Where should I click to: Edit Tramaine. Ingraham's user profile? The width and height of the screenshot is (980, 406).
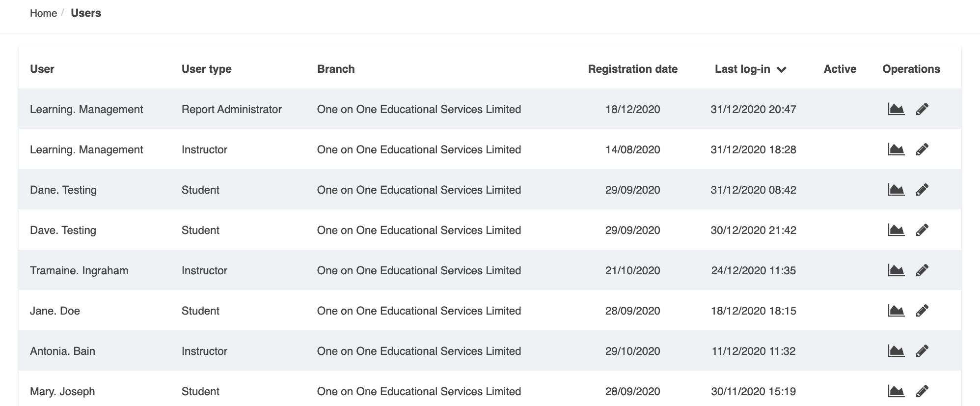click(922, 270)
